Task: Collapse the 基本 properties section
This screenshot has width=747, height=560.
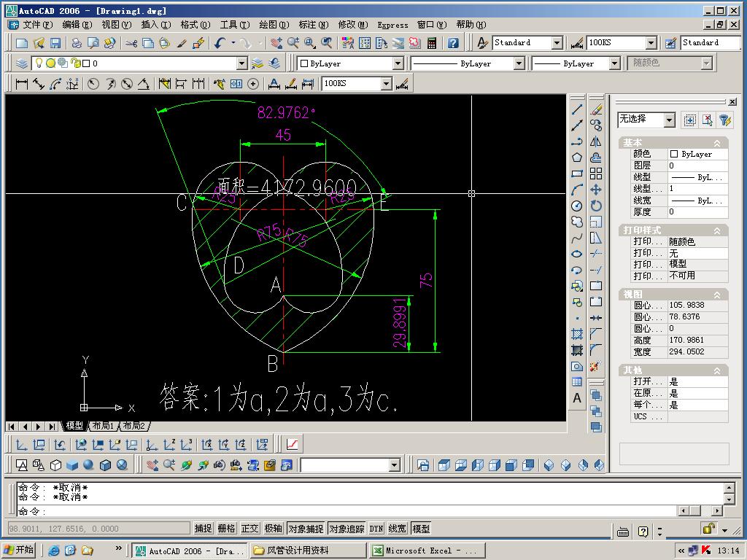Action: coord(716,143)
